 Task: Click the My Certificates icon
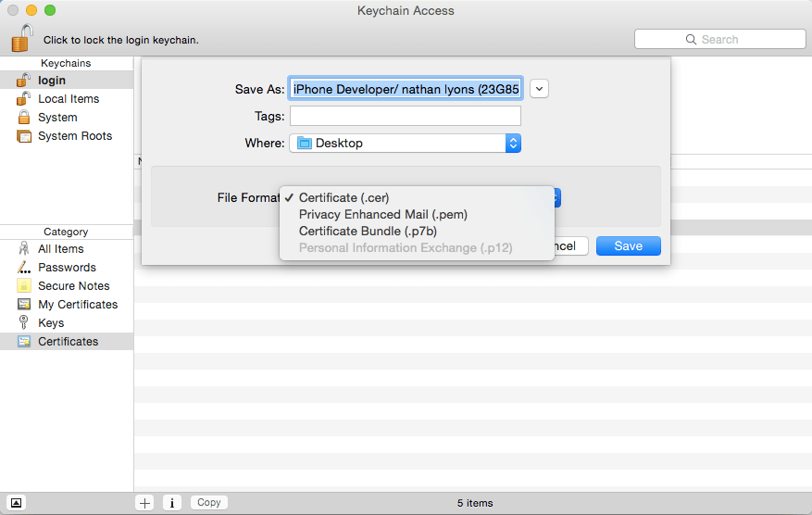pos(24,304)
